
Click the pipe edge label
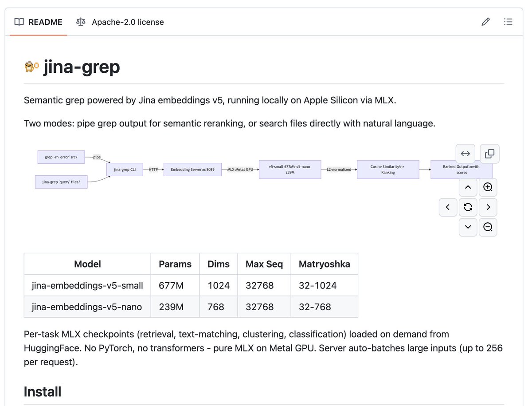tap(97, 157)
